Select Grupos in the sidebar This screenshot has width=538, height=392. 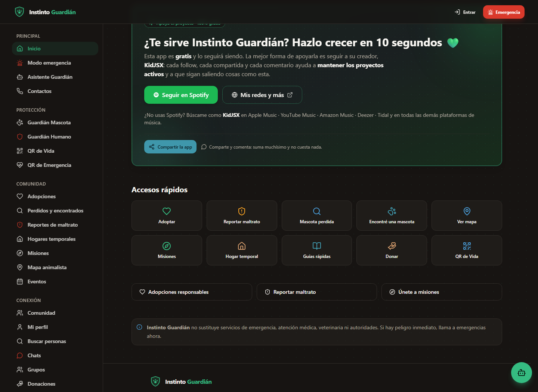point(55,370)
